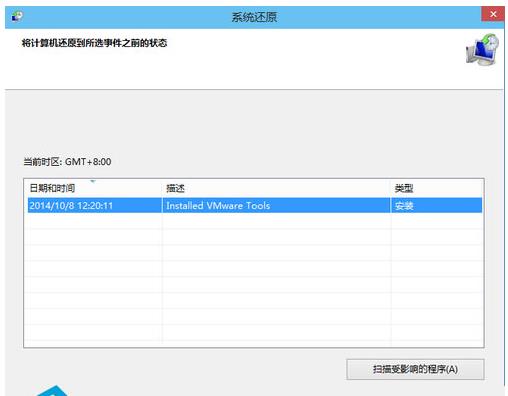Sort by 日期和时间 column header
Image resolution: width=508 pixels, height=396 pixels.
click(93, 188)
